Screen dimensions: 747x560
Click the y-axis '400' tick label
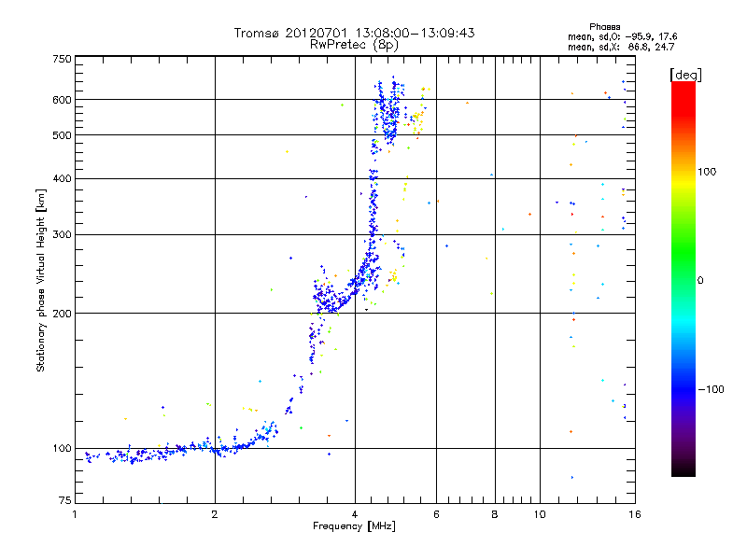tap(62, 178)
